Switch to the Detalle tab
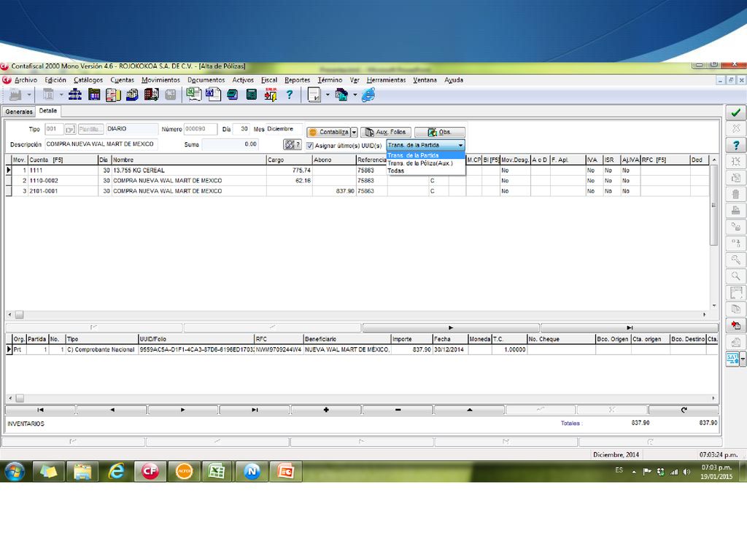747x560 pixels. (x=47, y=111)
